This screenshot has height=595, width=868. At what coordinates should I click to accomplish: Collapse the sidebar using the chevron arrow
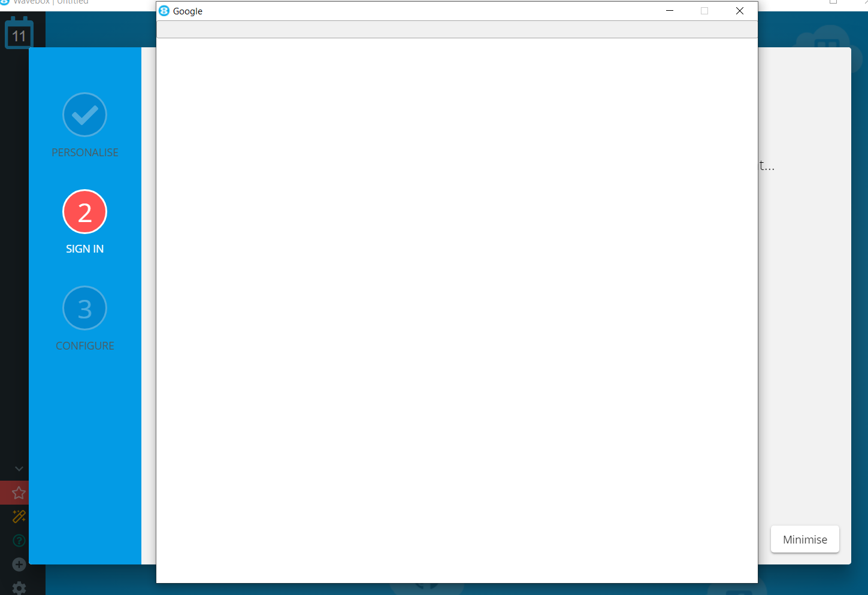click(19, 469)
